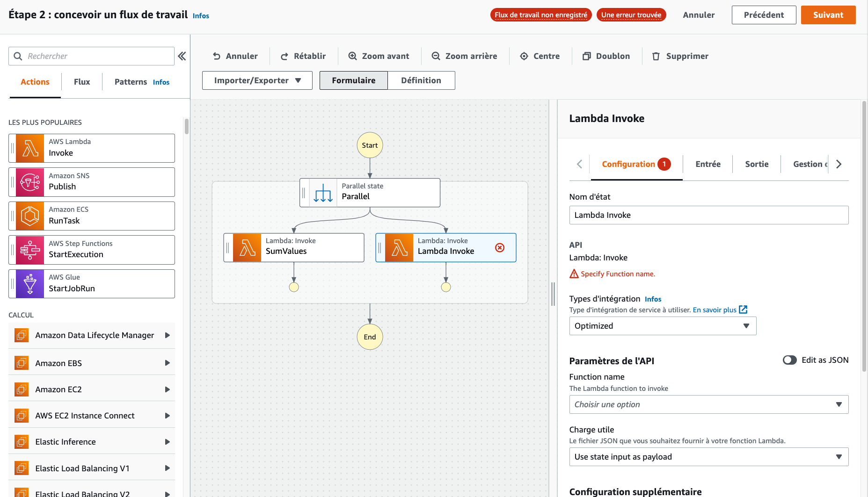Click the search magnifier icon
868x497 pixels.
click(x=18, y=56)
